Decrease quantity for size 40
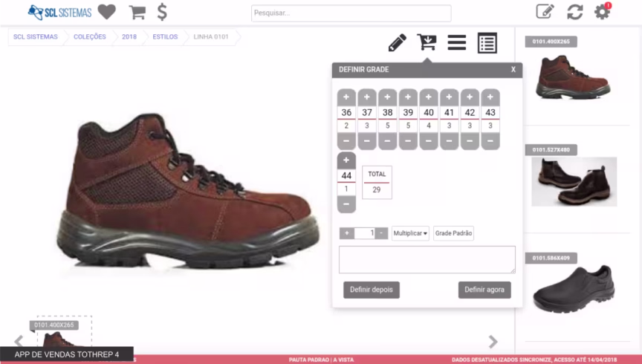642x364 pixels. (429, 140)
